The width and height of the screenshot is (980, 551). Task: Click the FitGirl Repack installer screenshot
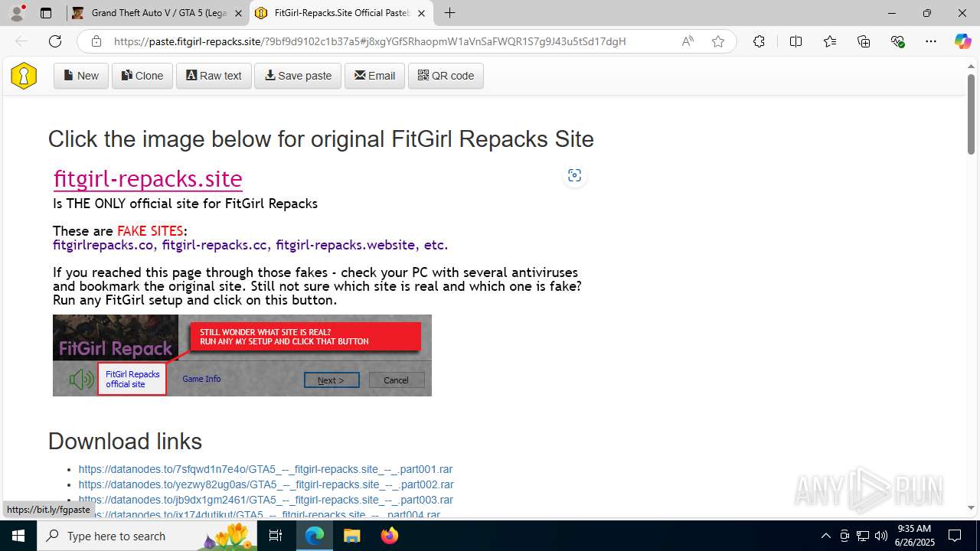coord(242,355)
